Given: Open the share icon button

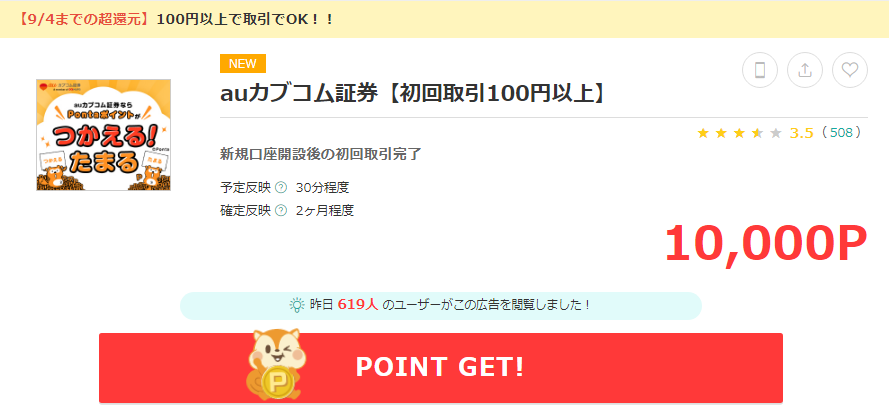Looking at the screenshot, I should tap(805, 70).
